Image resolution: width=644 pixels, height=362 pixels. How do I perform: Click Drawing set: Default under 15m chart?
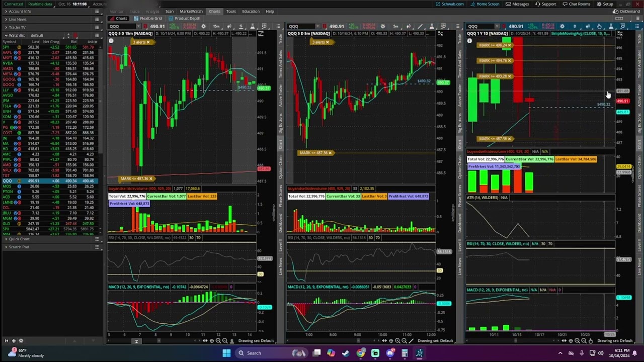click(x=256, y=341)
